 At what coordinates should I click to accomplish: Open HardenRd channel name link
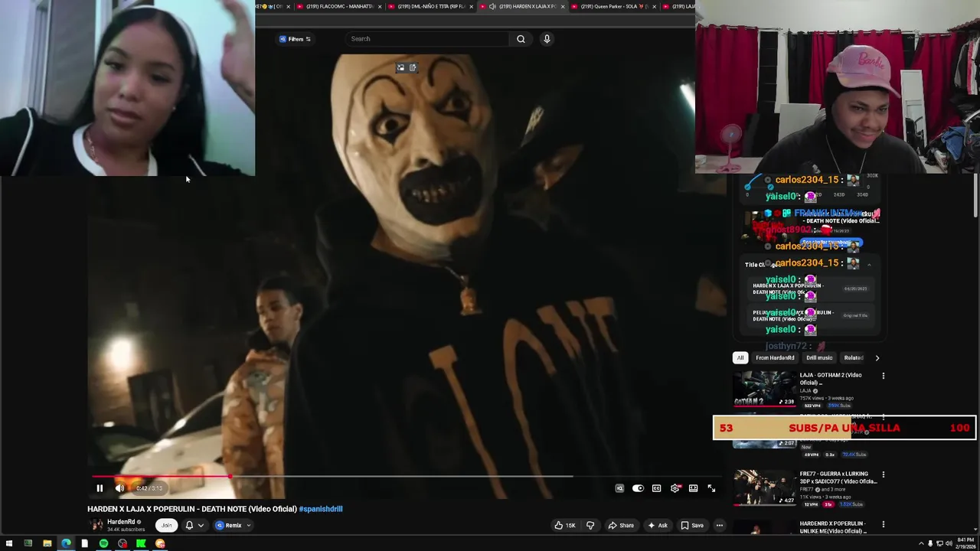pos(121,522)
